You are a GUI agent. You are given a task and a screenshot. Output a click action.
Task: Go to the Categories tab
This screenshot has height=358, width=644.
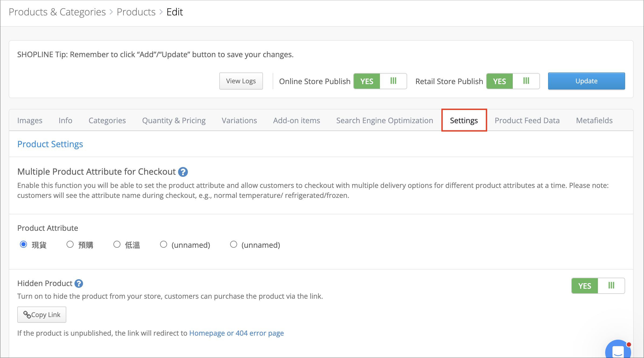click(107, 120)
